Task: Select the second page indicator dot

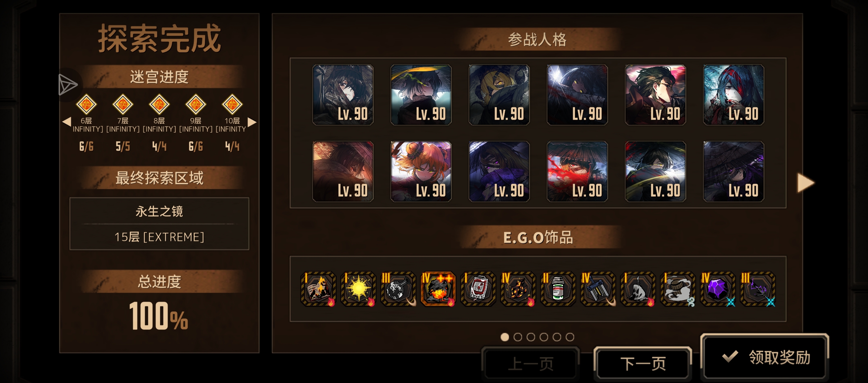Action: 518,337
